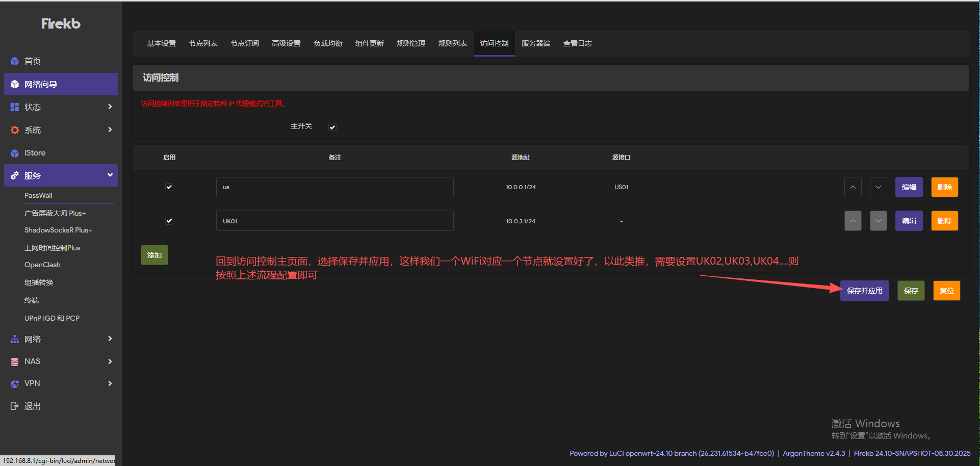Click the UK01 remark input field
This screenshot has height=466, width=980.
pos(334,221)
